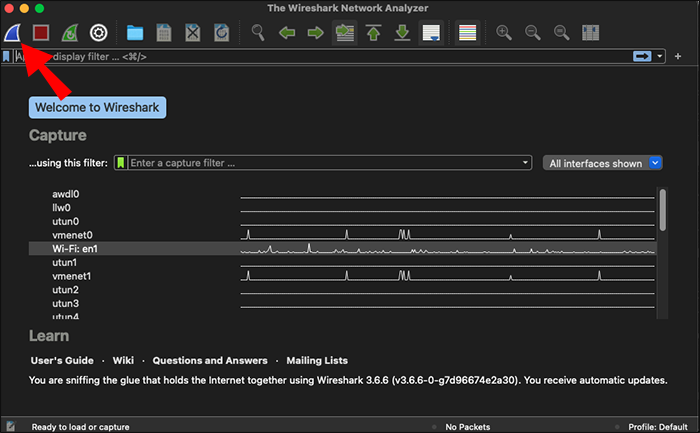Screen dimensions: 700x433
Task: Toggle auto-scroll during live capture
Action: pyautogui.click(x=431, y=33)
